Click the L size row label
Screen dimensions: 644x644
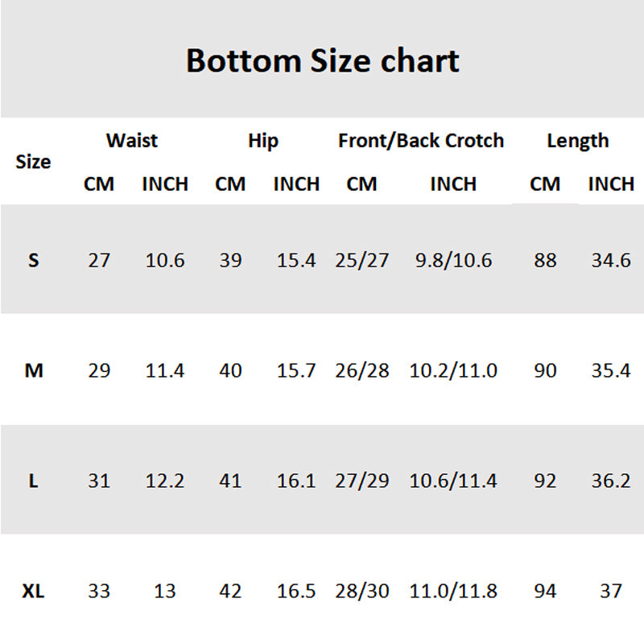tap(33, 481)
